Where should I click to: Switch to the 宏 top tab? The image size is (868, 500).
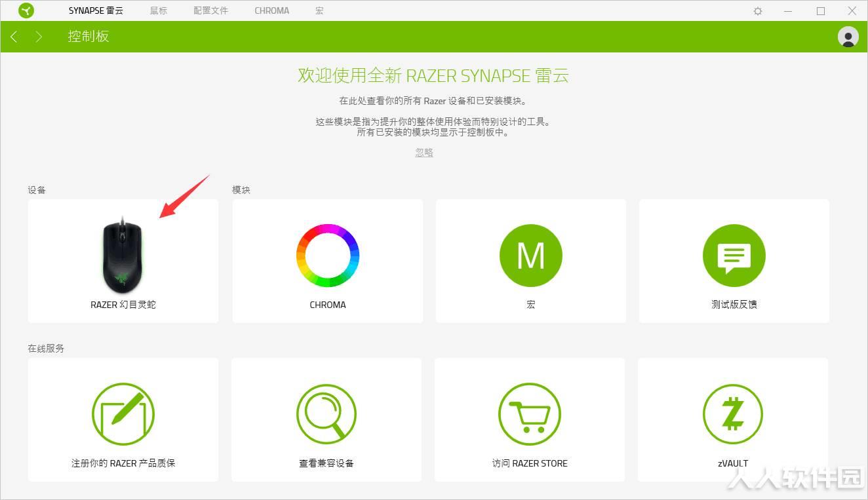coord(319,10)
